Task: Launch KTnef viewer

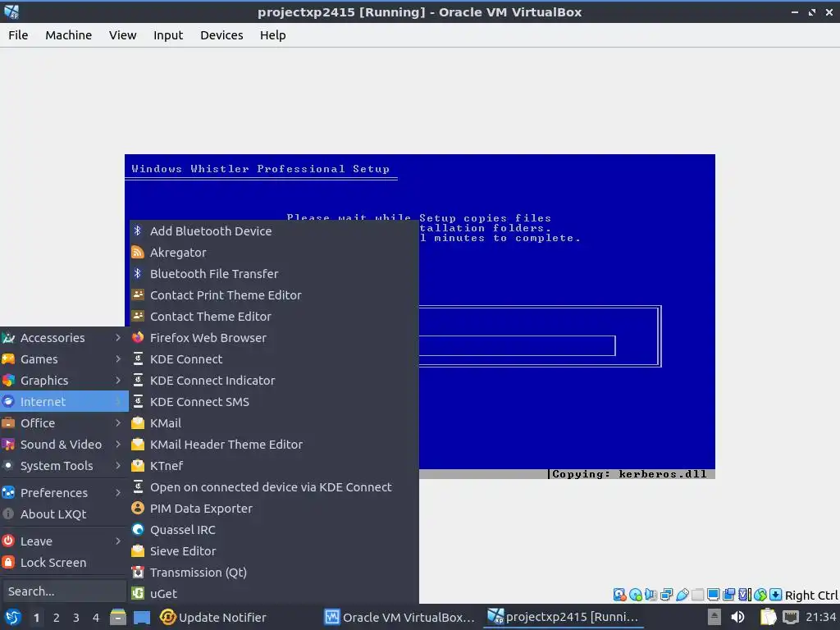Action: (274, 466)
